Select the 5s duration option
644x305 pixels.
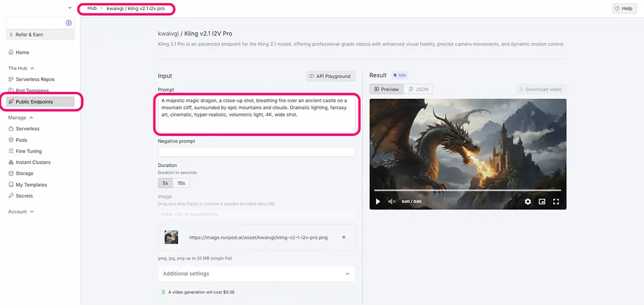(165, 183)
